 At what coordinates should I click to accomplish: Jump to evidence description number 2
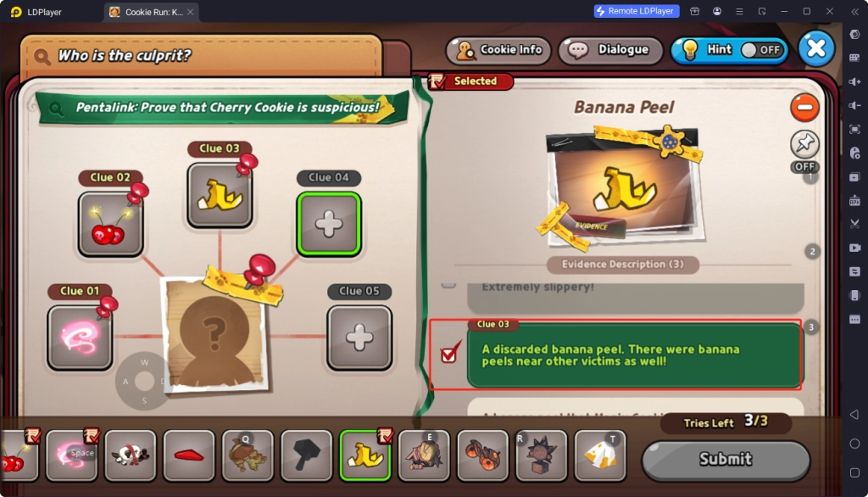click(812, 252)
